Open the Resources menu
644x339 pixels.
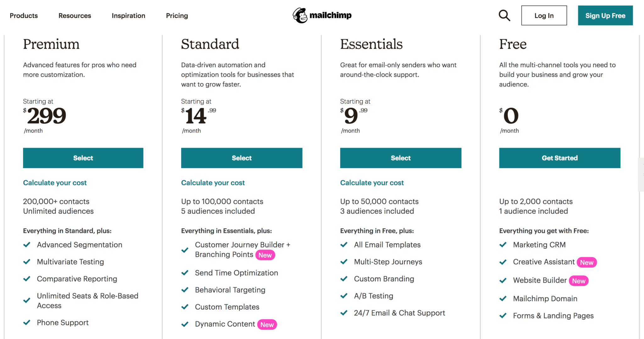click(x=75, y=15)
